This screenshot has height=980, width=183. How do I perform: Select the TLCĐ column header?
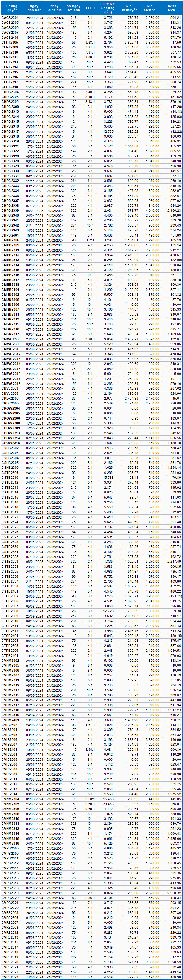pyautogui.click(x=90, y=8)
